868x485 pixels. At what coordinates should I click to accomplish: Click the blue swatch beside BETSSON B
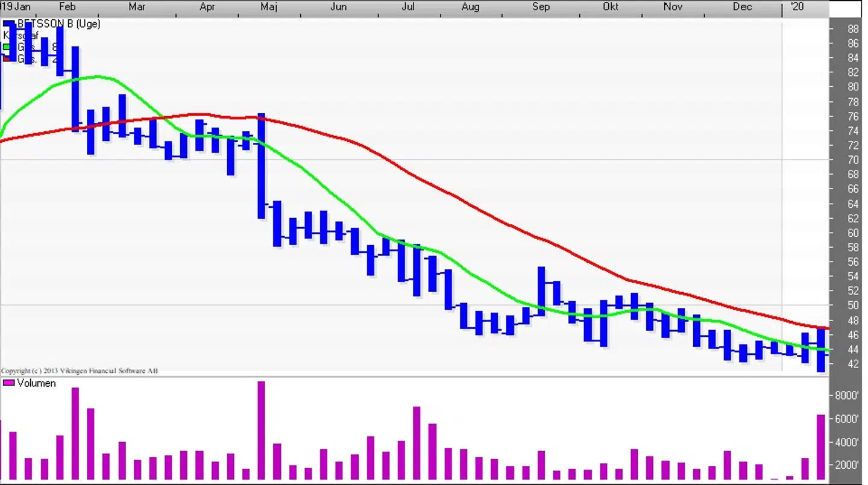[x=8, y=23]
